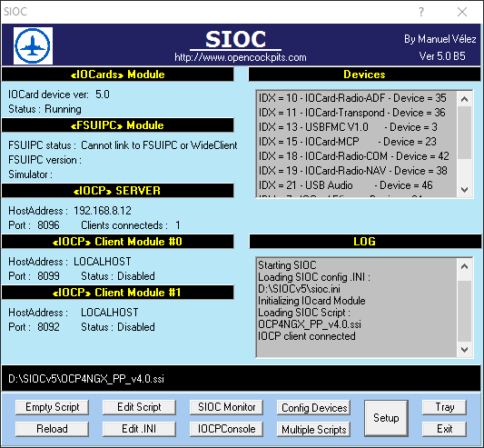This screenshot has height=448, width=484.
Task: Click the 'D:\SIOCv5\sioc.ini' log line
Action: coord(299,289)
